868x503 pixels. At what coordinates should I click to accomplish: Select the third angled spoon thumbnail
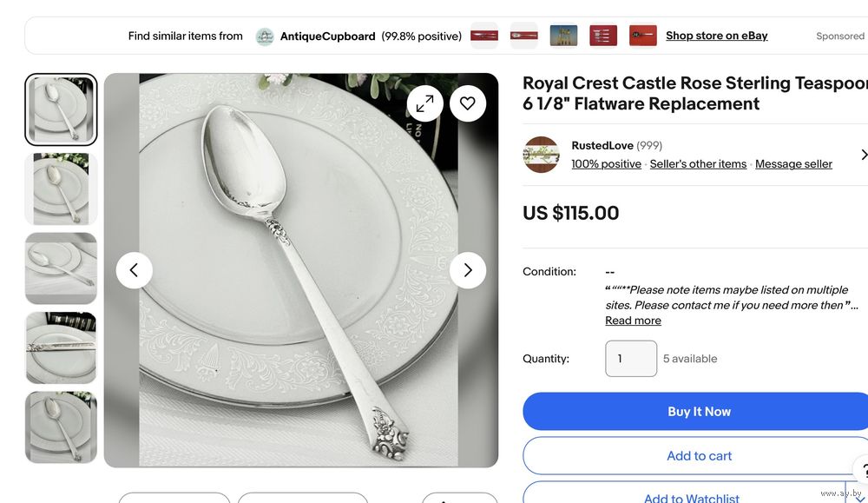click(x=61, y=268)
